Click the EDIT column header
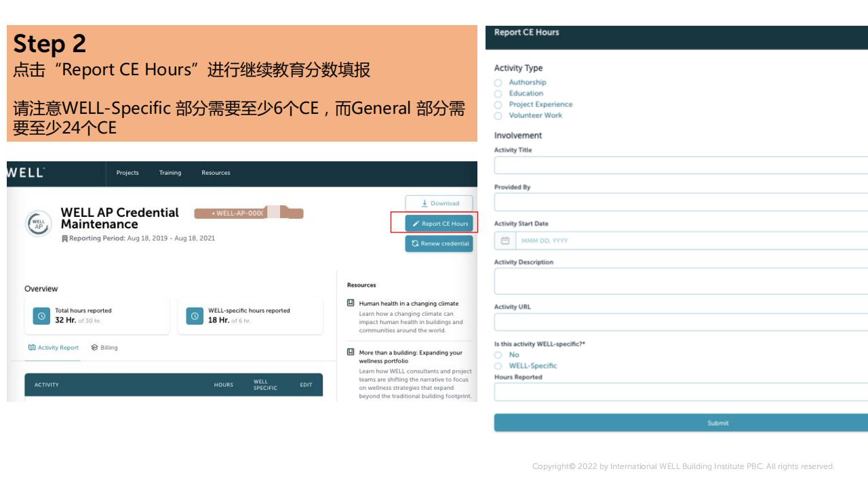868x488 pixels. coord(306,385)
